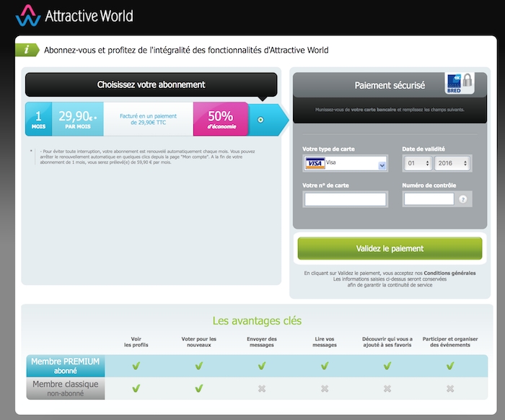Viewport: 505px width, 420px height.
Task: Click the 50% d'économie pink badge
Action: (x=221, y=119)
